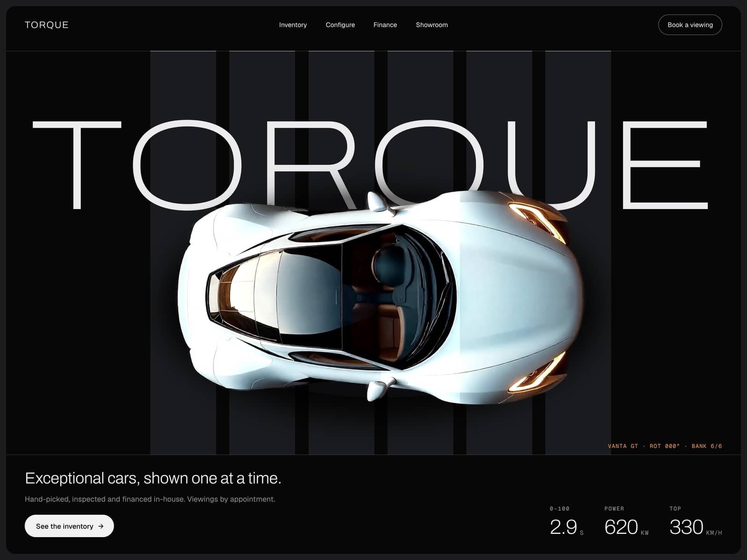Click the 2.9 acceleration value

coord(564,527)
